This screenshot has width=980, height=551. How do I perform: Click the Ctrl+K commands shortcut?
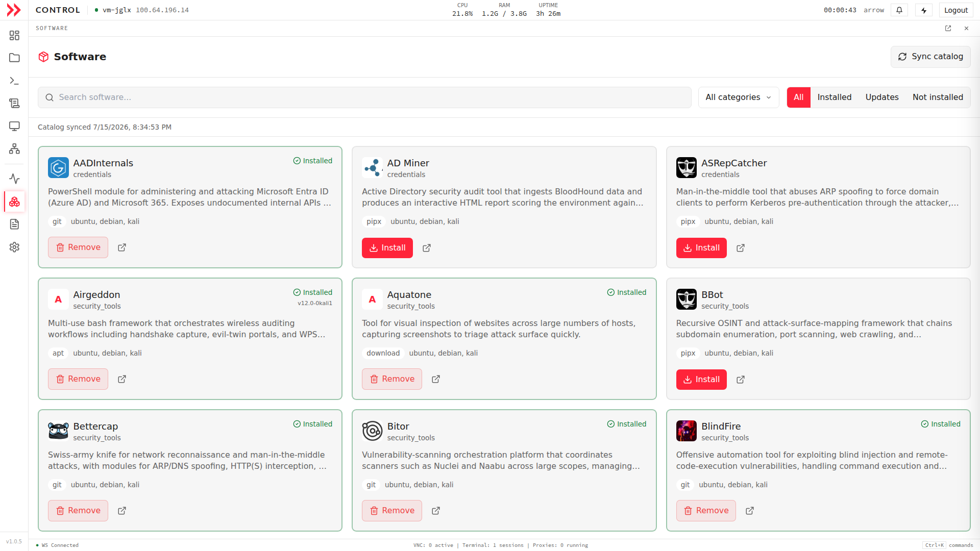pos(948,545)
